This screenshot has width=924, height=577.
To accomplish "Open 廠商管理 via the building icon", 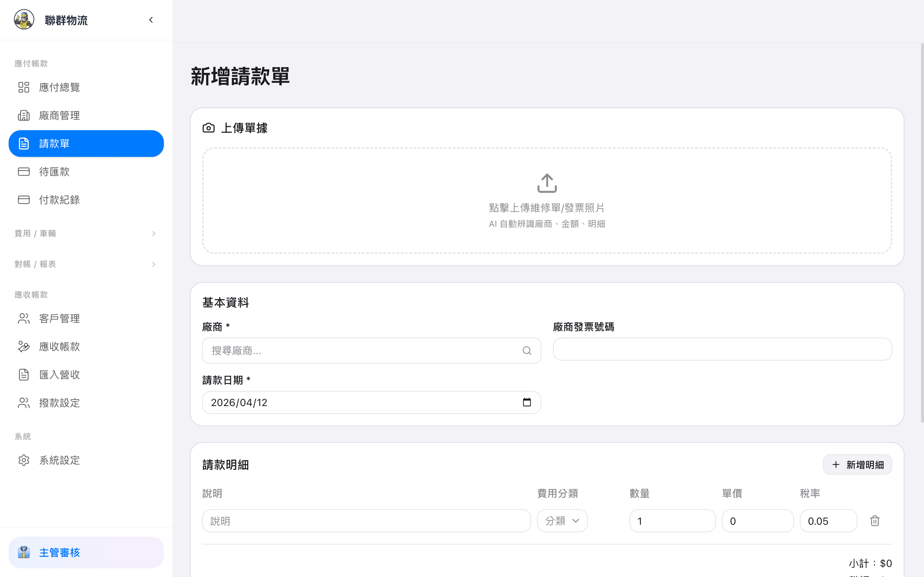I will point(24,115).
